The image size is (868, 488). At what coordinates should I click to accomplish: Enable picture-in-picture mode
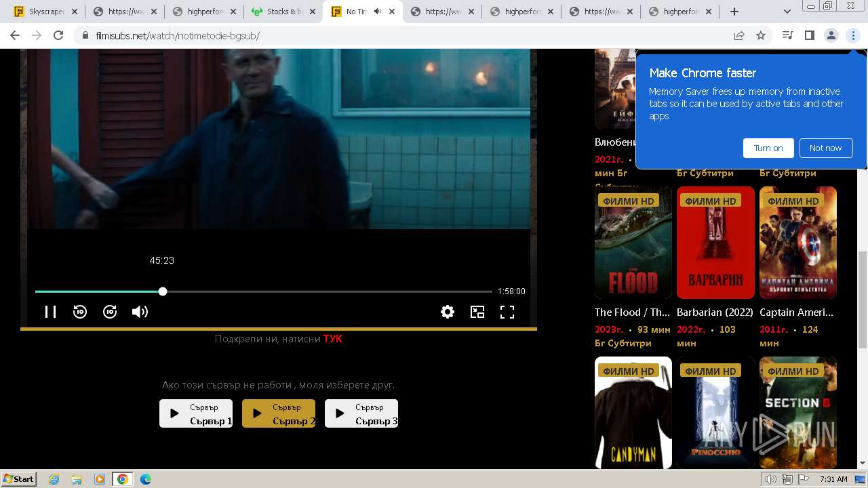[477, 312]
